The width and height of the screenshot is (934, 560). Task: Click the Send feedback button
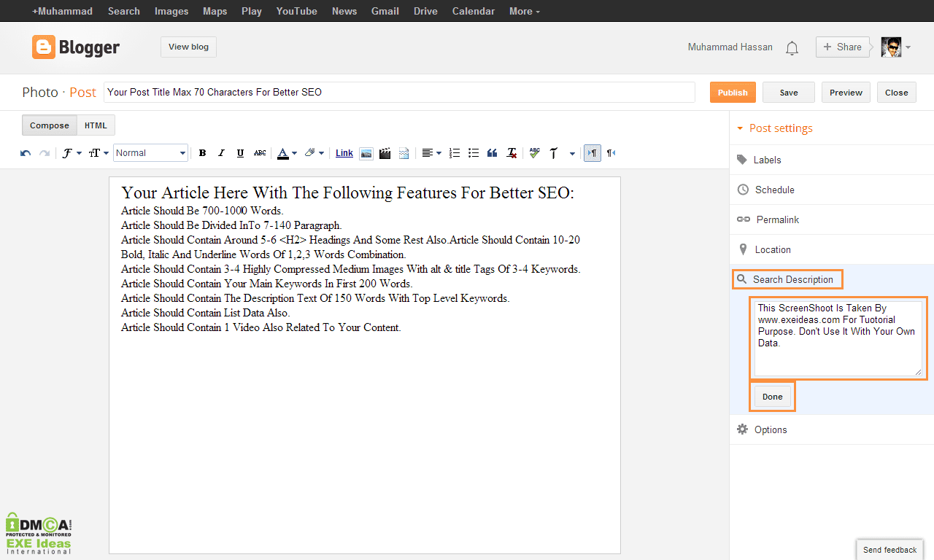[889, 550]
